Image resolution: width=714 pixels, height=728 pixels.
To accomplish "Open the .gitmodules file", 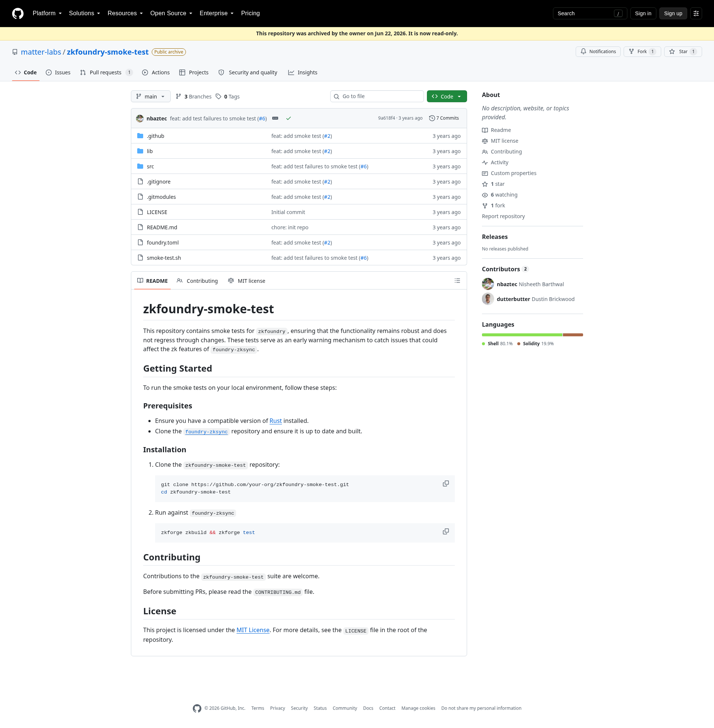I will [x=161, y=197].
